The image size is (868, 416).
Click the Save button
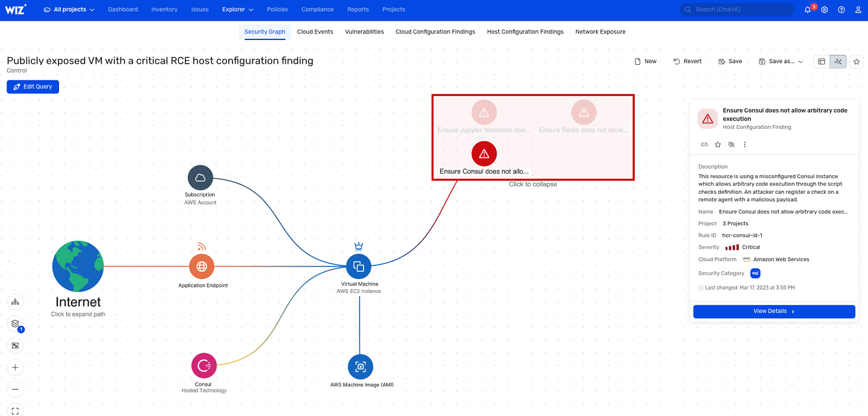point(730,61)
